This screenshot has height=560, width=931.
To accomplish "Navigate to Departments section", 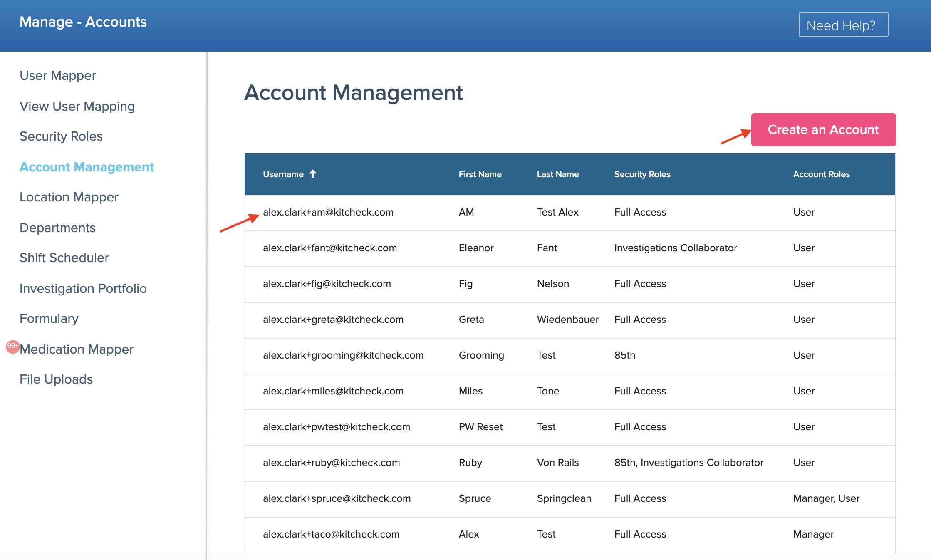I will 57,228.
